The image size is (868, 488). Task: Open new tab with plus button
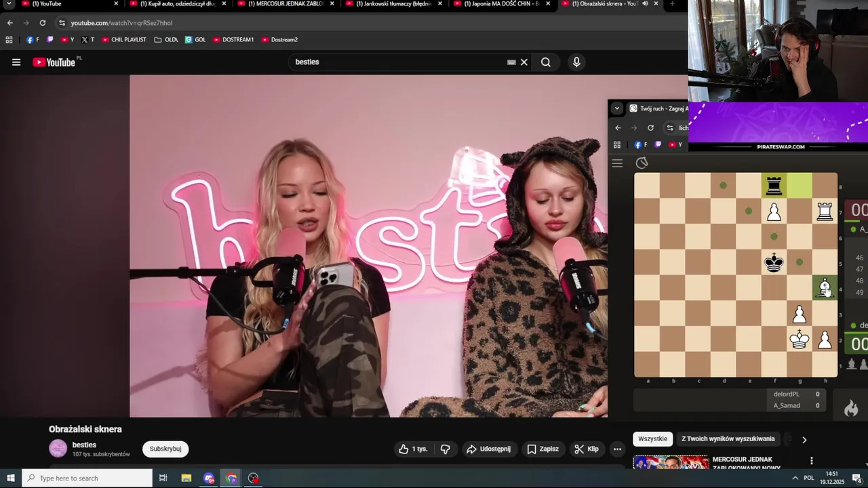pyautogui.click(x=672, y=4)
